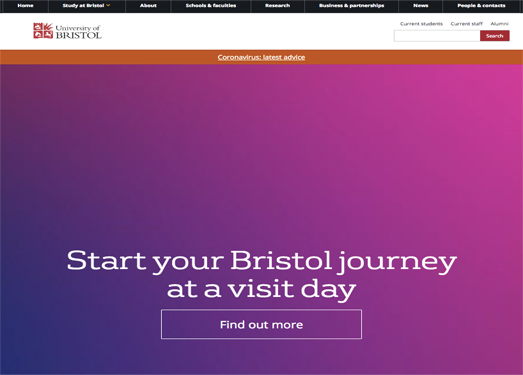This screenshot has width=523, height=375.
Task: Follow the Current students link
Action: 421,24
